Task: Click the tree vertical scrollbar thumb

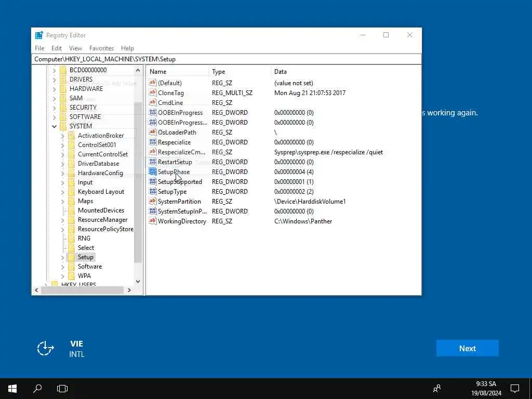Action: pyautogui.click(x=138, y=182)
